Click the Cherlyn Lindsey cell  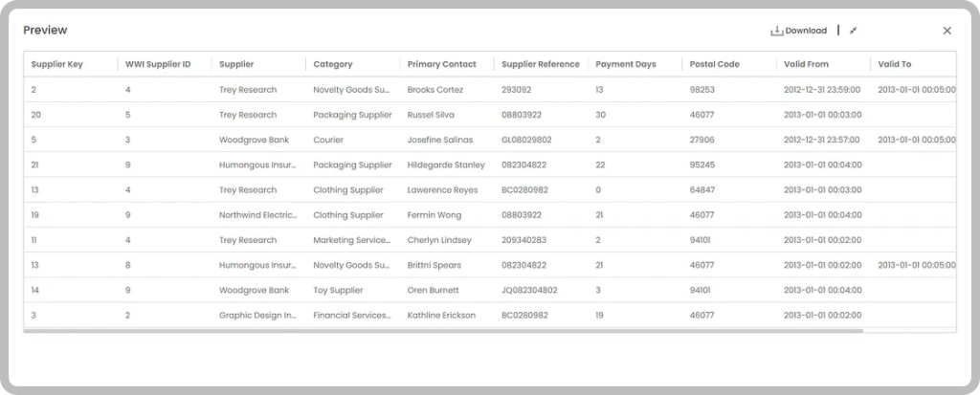coord(439,240)
